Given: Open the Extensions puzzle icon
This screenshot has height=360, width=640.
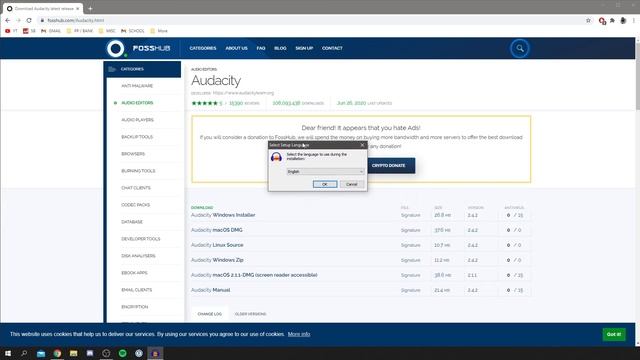Looking at the screenshot, I should [612, 20].
